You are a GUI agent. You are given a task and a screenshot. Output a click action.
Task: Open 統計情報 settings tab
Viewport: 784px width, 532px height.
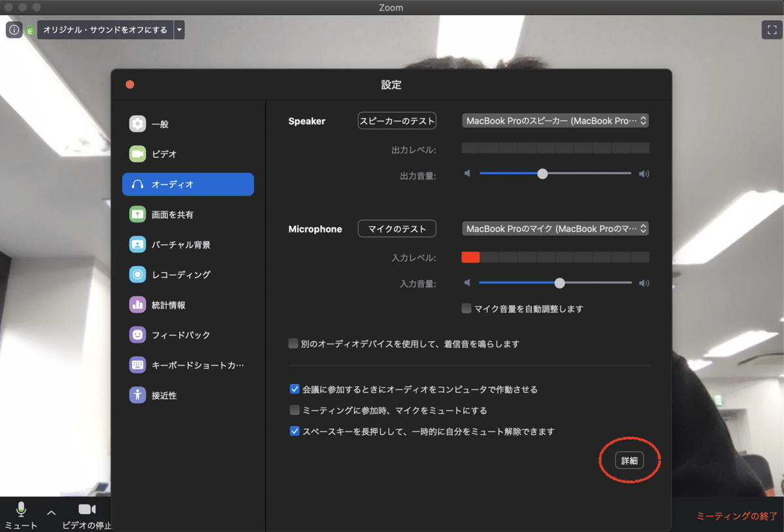click(x=188, y=305)
